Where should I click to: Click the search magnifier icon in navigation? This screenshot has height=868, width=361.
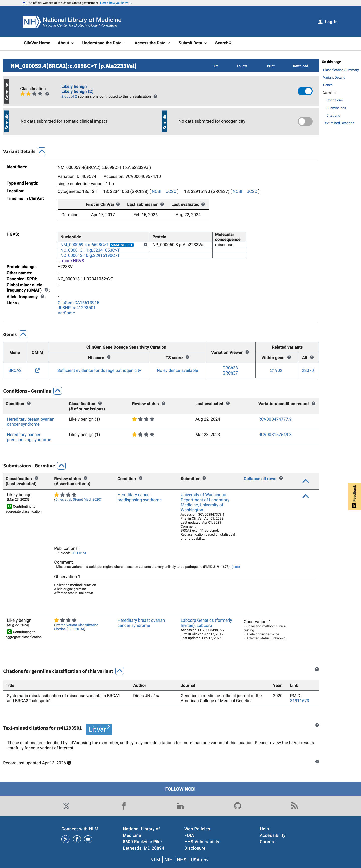click(x=230, y=43)
